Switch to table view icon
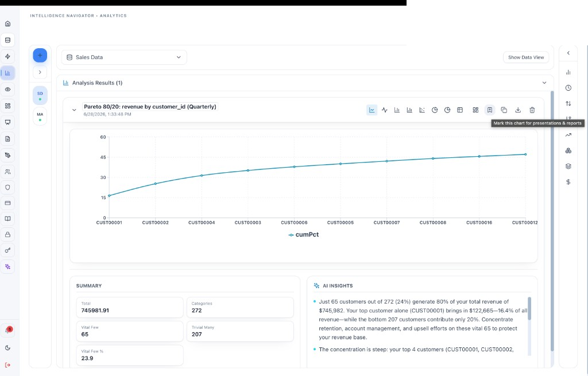The height and width of the screenshot is (376, 588). [x=460, y=110]
